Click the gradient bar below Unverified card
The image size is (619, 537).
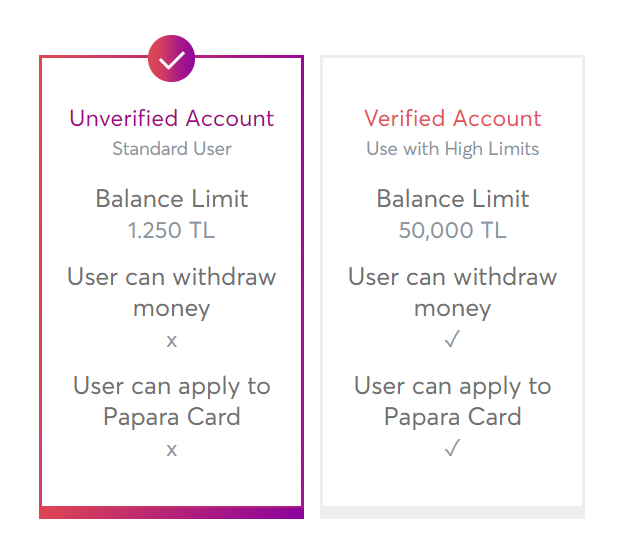[171, 513]
